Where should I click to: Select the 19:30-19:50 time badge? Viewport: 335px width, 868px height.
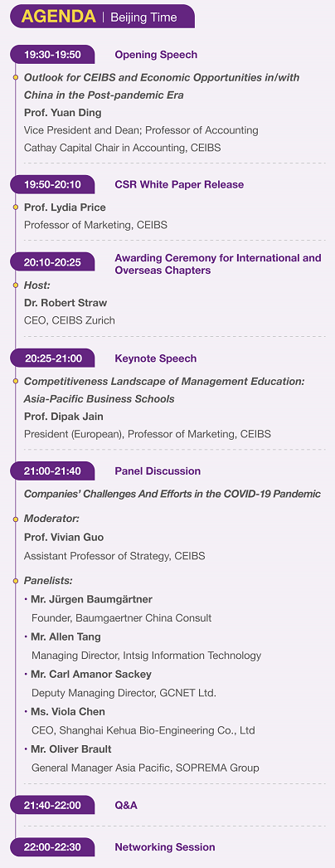coord(52,54)
